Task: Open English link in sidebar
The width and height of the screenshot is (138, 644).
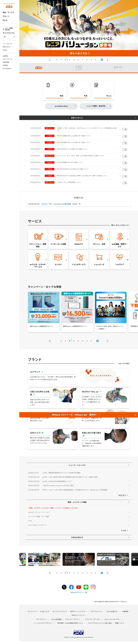Action: 5,50
